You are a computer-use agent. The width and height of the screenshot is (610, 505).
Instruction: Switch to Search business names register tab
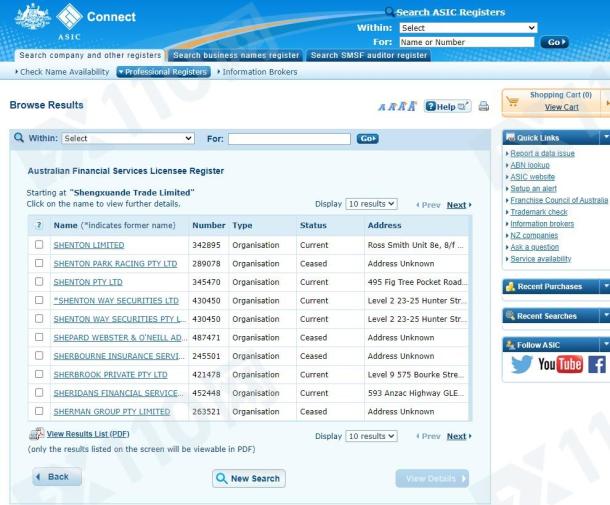[x=236, y=55]
